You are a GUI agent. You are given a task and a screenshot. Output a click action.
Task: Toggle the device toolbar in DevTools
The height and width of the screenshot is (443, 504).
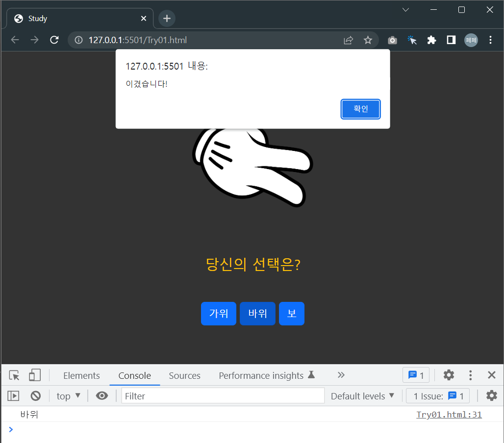34,375
